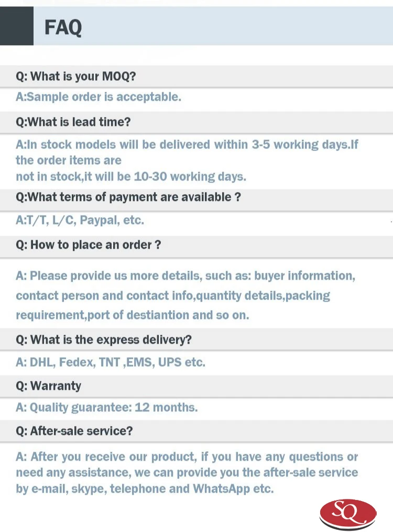Click the 'Sample order is acceptable' answer
Image resolution: width=393 pixels, height=532 pixels.
pyautogui.click(x=99, y=97)
